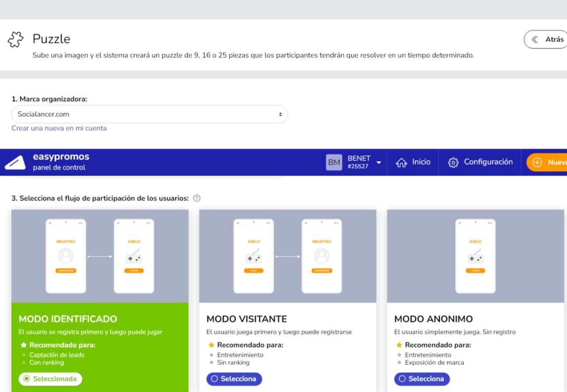Click the star icon in Modo Visitante card

pyautogui.click(x=211, y=345)
